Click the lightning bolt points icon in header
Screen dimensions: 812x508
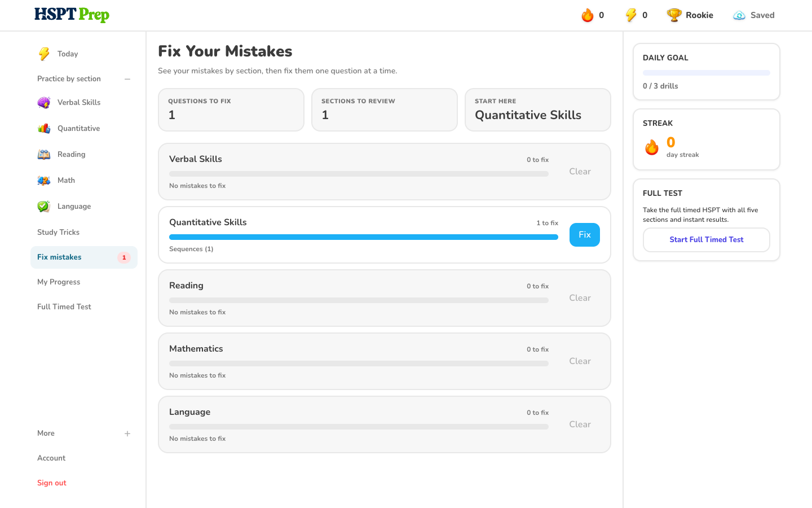(631, 15)
